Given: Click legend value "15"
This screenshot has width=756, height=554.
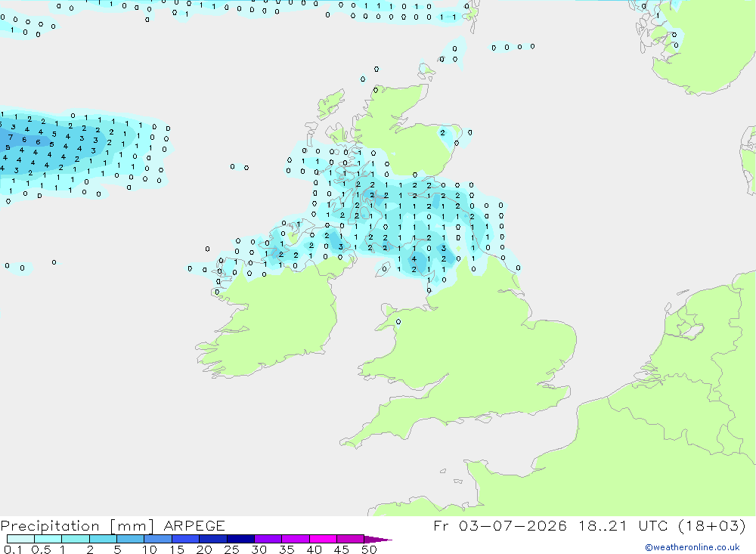Looking at the screenshot, I should pos(176,549).
